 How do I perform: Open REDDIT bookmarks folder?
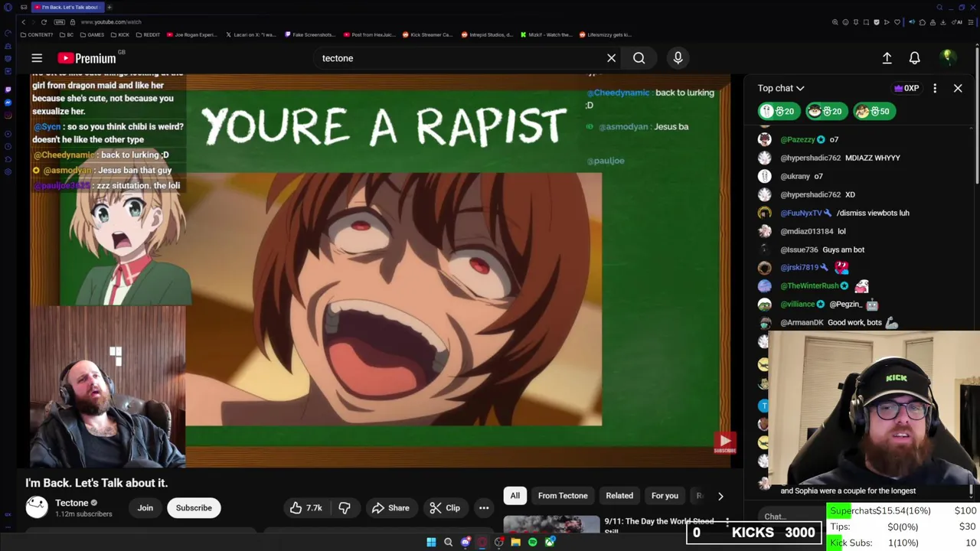pos(148,34)
